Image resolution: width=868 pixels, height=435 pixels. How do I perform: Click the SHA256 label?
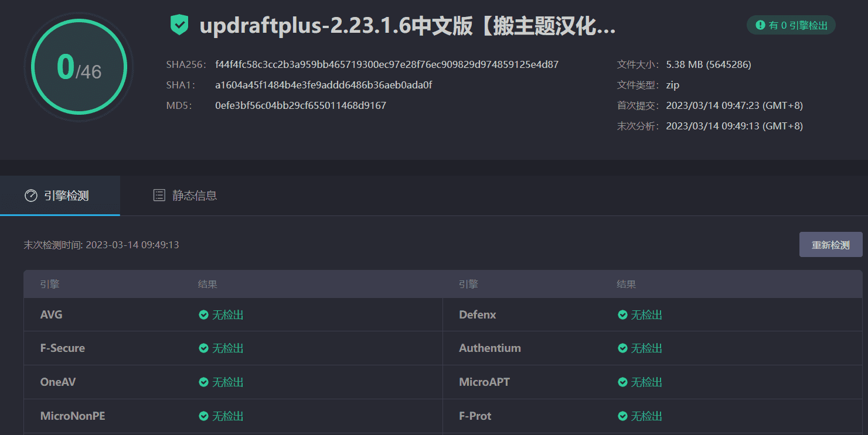click(186, 64)
